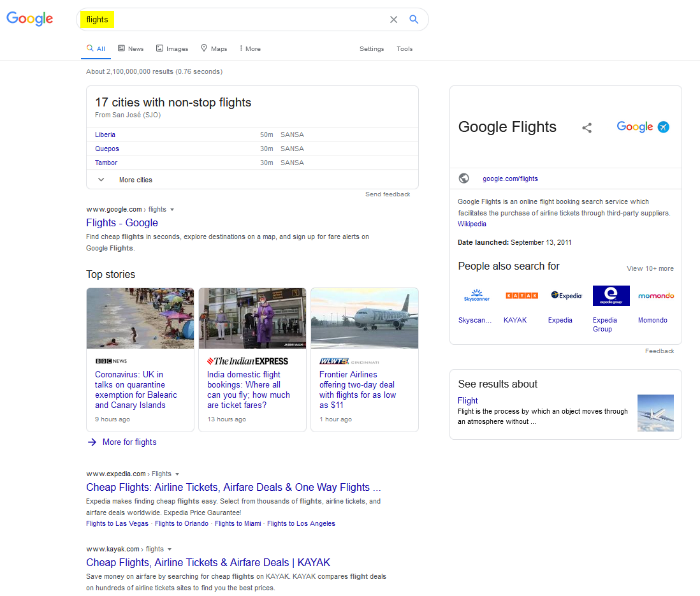Click the More for flights arrow icon
The image size is (700, 596).
92,442
